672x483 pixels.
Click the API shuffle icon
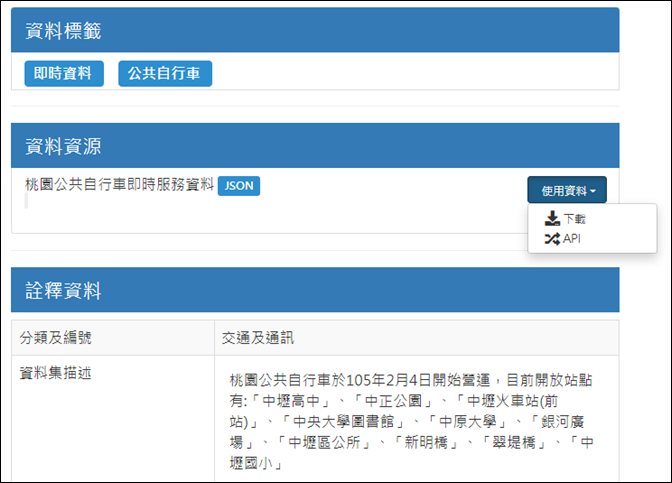coord(552,239)
